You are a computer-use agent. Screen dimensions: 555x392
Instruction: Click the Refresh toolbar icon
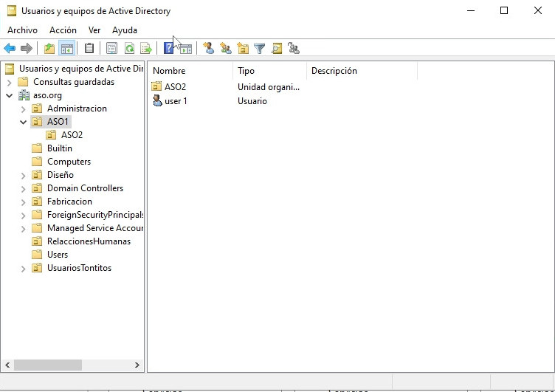click(x=129, y=49)
